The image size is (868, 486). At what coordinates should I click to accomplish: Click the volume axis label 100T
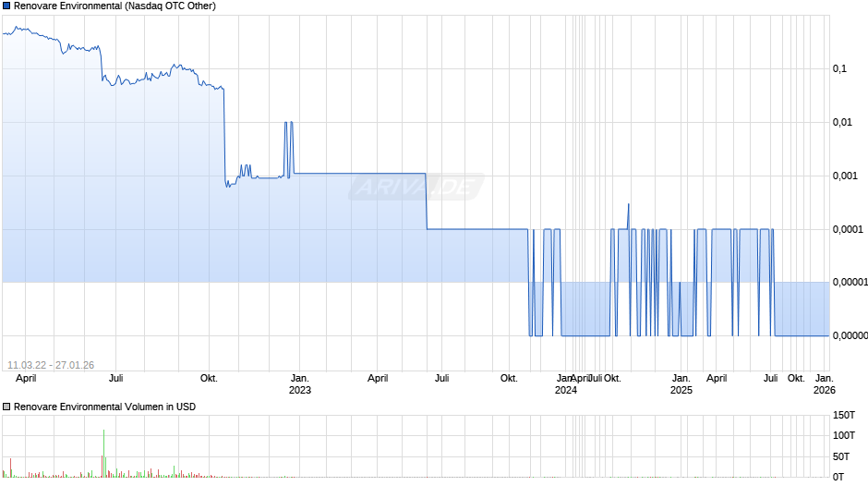point(844,435)
